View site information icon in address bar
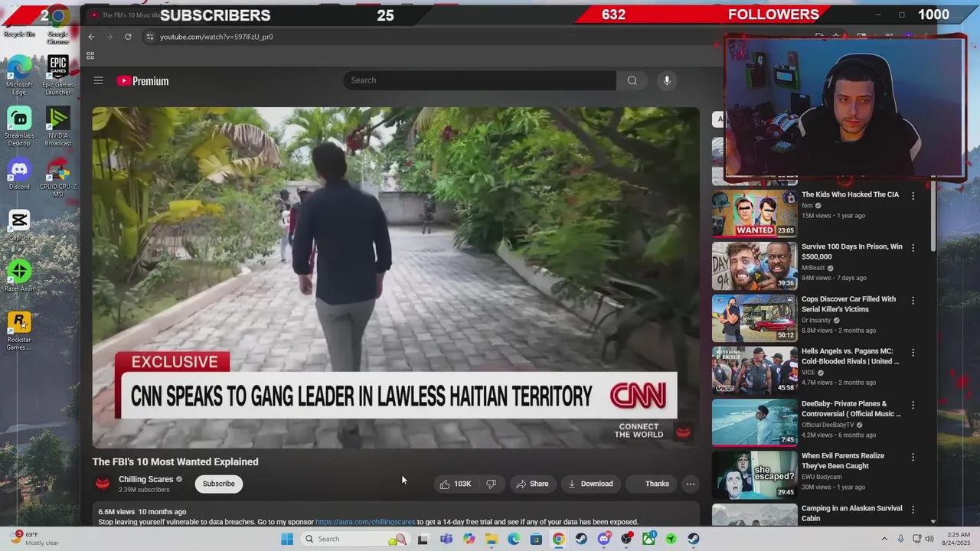 click(x=150, y=37)
